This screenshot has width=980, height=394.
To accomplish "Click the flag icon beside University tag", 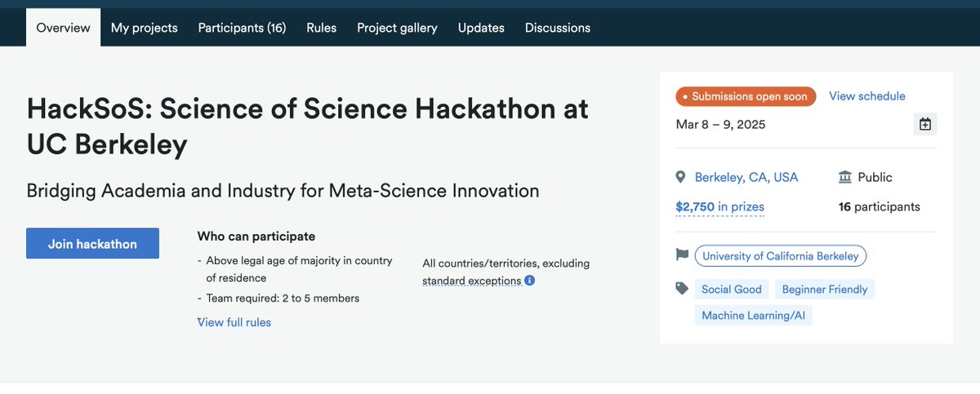I will click(682, 255).
